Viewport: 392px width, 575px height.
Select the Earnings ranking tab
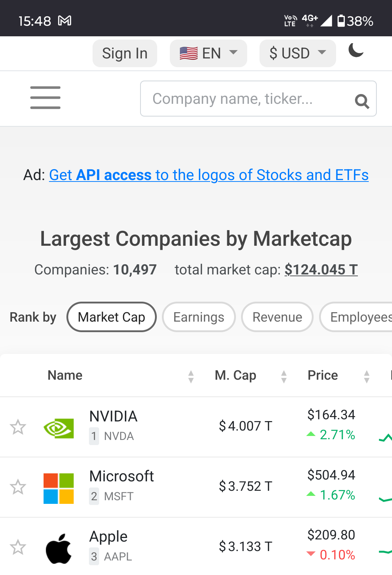[x=199, y=317]
